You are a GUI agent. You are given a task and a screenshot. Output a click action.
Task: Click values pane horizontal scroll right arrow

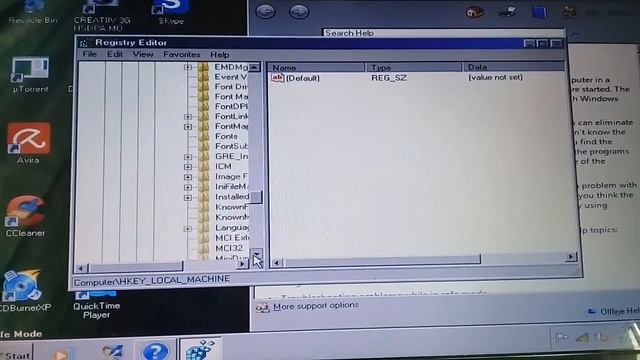tap(571, 256)
